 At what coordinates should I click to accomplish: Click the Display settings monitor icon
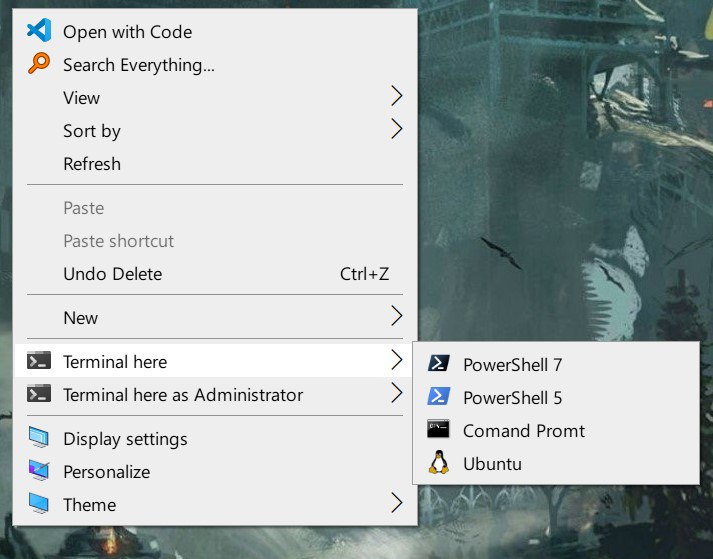(39, 438)
